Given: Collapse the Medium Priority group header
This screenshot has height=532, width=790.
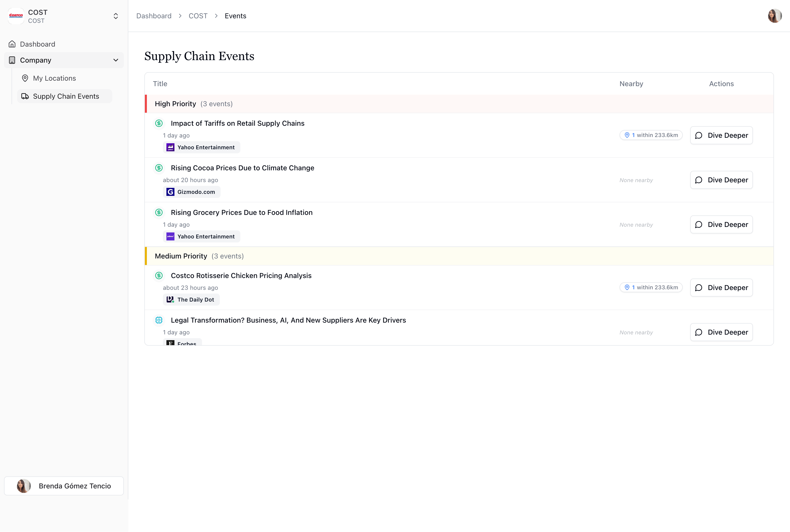Looking at the screenshot, I should coord(459,256).
